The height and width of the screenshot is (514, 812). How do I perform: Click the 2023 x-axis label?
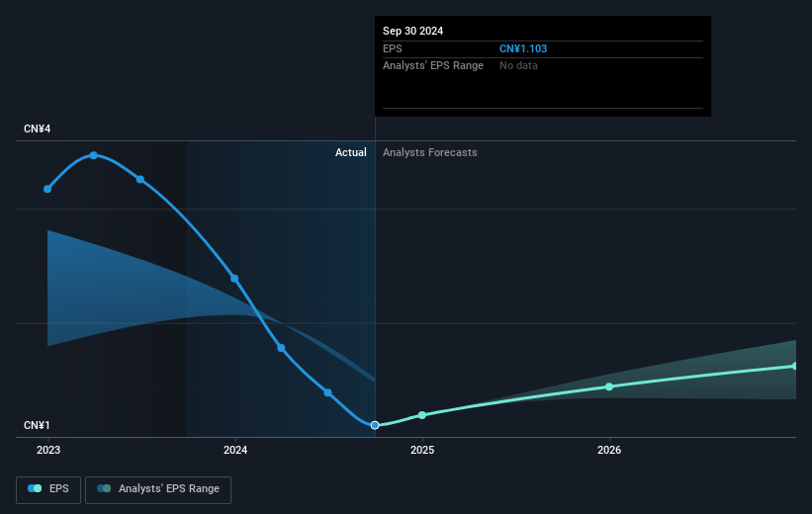point(48,451)
